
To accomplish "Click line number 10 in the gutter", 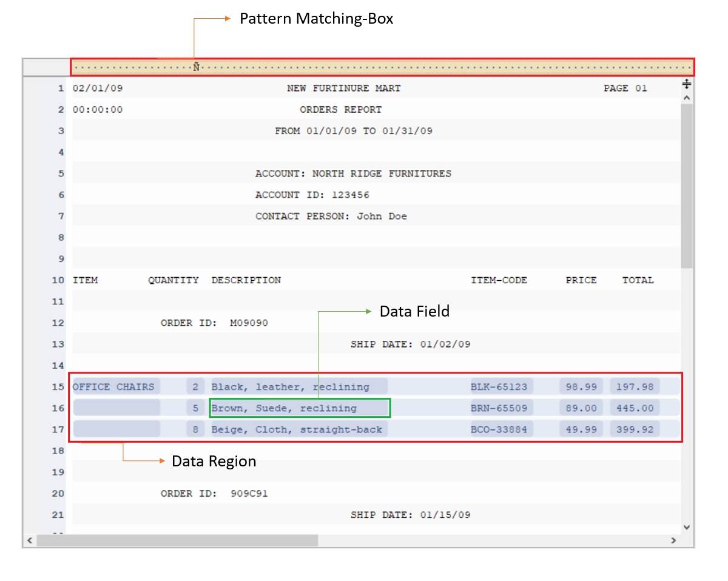I will pyautogui.click(x=58, y=280).
